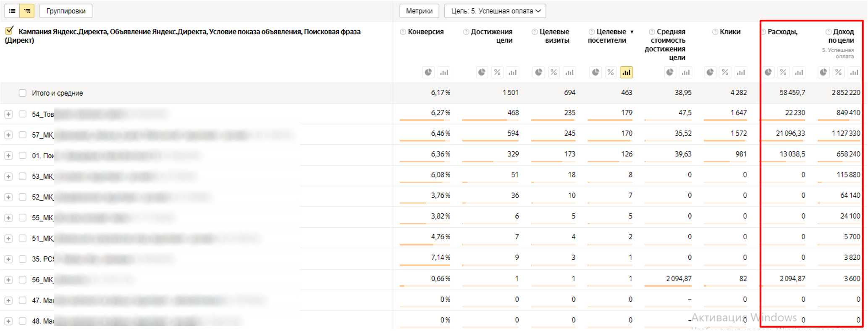The height and width of the screenshot is (331, 868).
Task: Open the Группировки settings
Action: [x=66, y=11]
